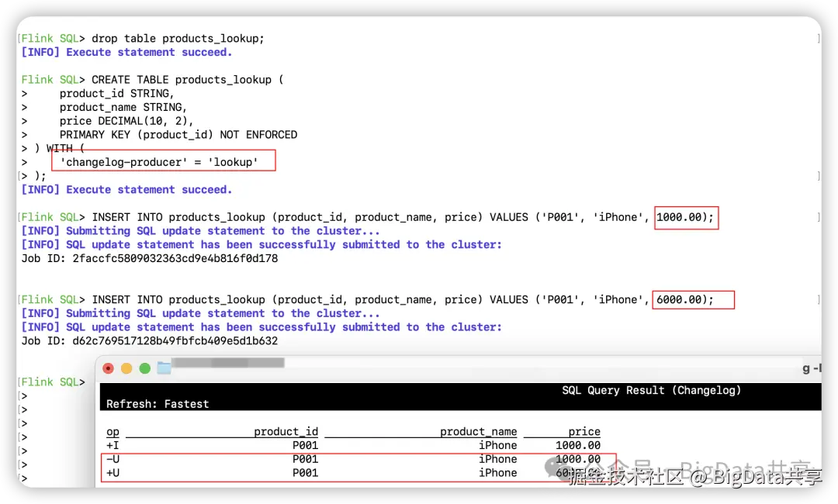
Task: Click the 'changelog-producer' = 'lookup' option text
Action: [159, 162]
